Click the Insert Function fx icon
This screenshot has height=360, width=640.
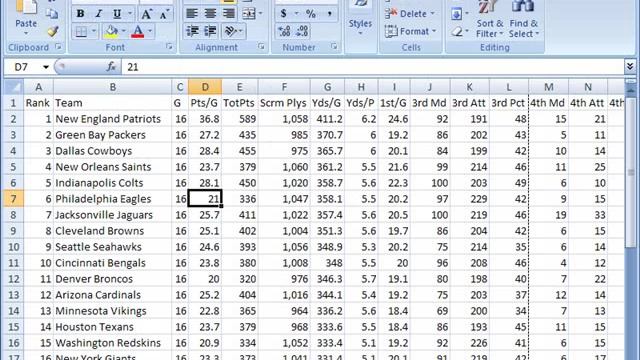(111, 67)
